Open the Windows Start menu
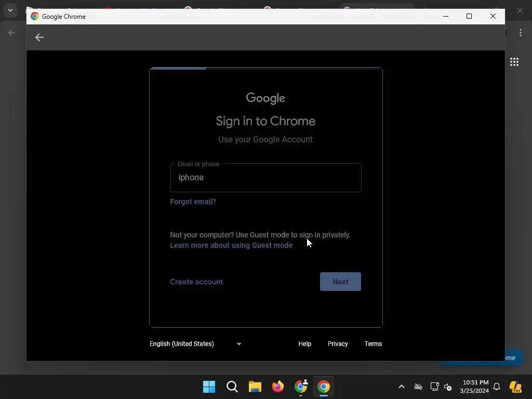The width and height of the screenshot is (532, 399). point(209,387)
